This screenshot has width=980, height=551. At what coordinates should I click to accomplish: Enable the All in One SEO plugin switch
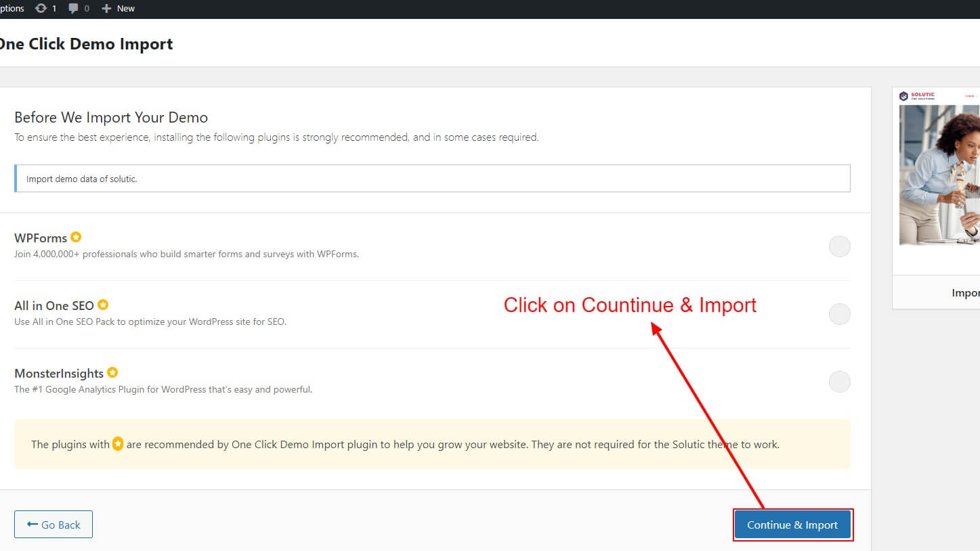[839, 314]
